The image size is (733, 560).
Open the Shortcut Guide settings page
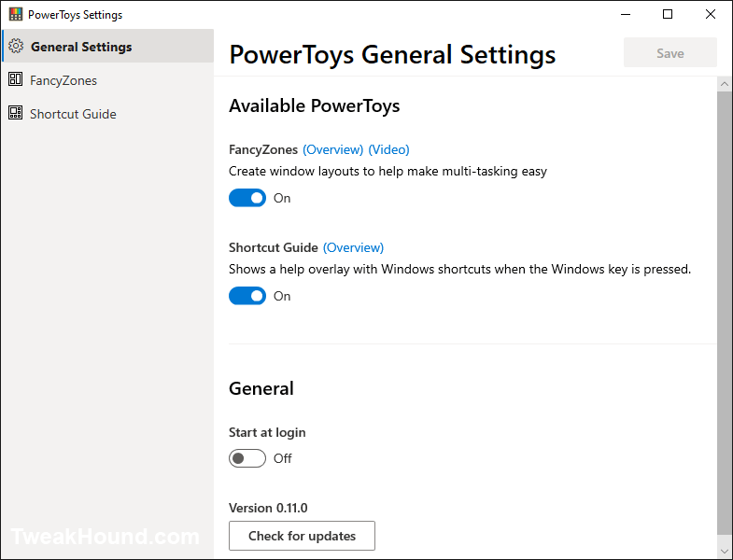pos(107,114)
